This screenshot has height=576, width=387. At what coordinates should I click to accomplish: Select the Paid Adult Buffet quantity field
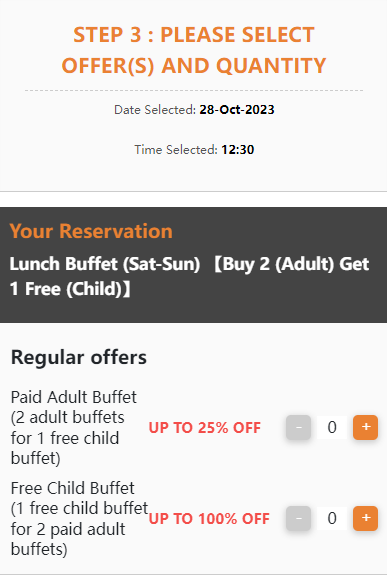coord(332,427)
